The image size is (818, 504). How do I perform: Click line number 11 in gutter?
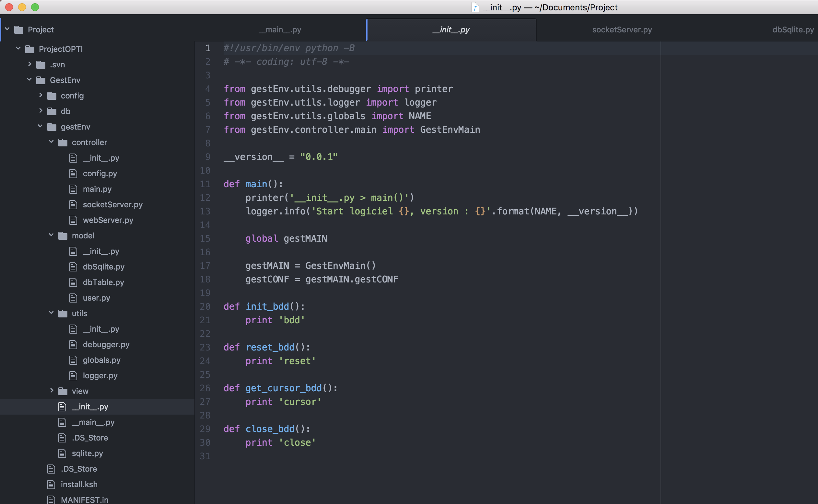click(x=205, y=184)
